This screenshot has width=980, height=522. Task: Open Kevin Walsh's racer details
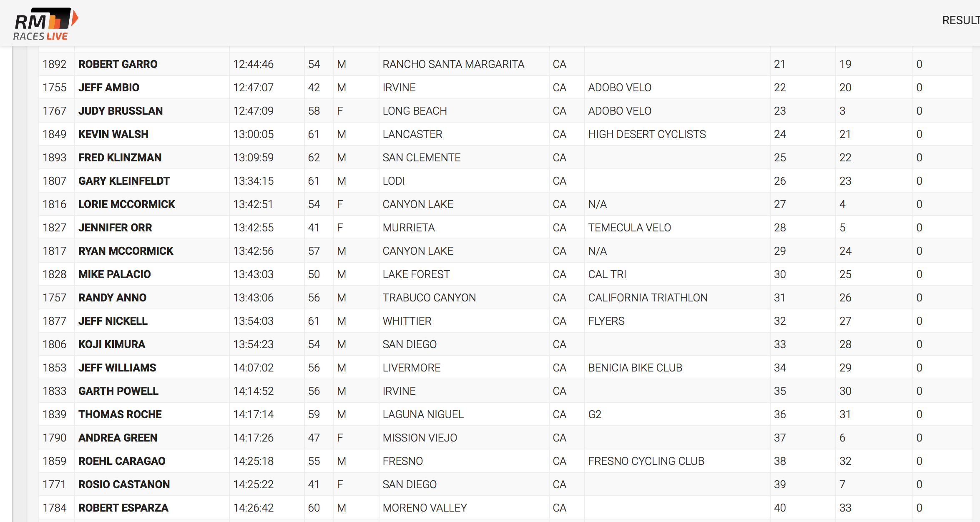tap(113, 134)
